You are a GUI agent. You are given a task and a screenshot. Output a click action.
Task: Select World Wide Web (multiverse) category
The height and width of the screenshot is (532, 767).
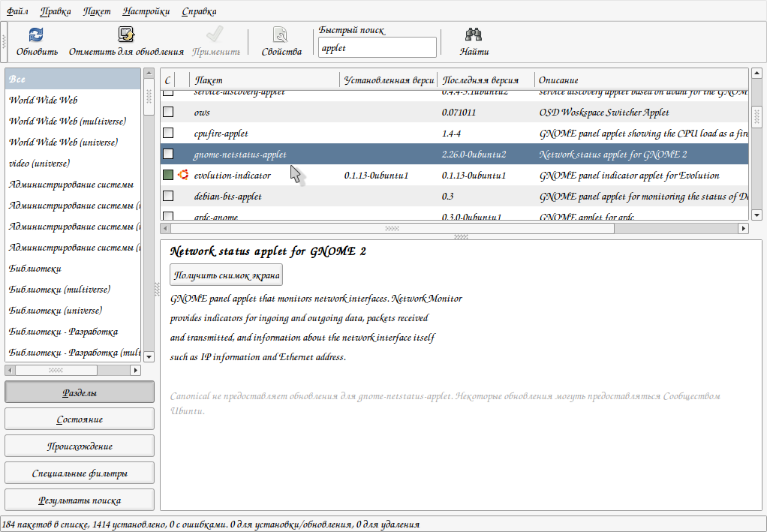[73, 122]
